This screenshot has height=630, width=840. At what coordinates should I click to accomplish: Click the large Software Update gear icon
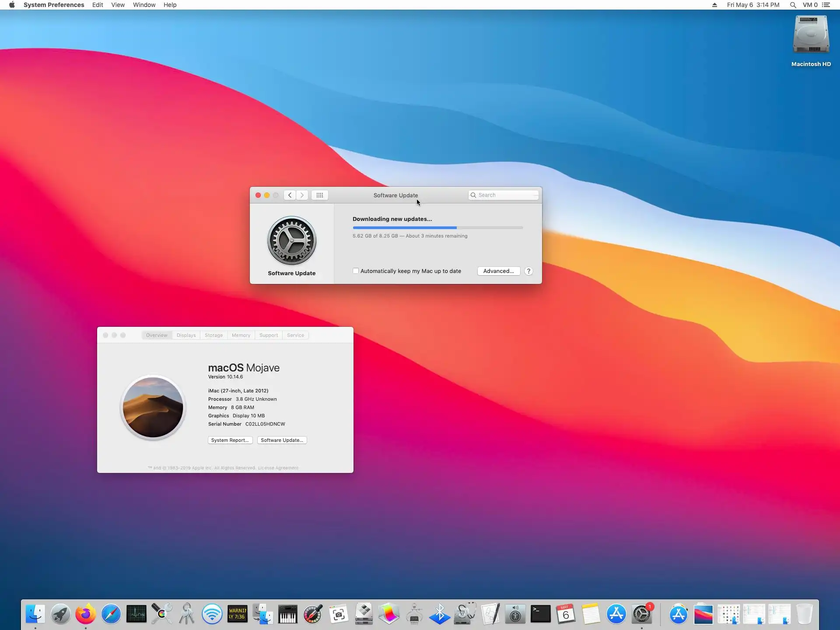pyautogui.click(x=292, y=241)
